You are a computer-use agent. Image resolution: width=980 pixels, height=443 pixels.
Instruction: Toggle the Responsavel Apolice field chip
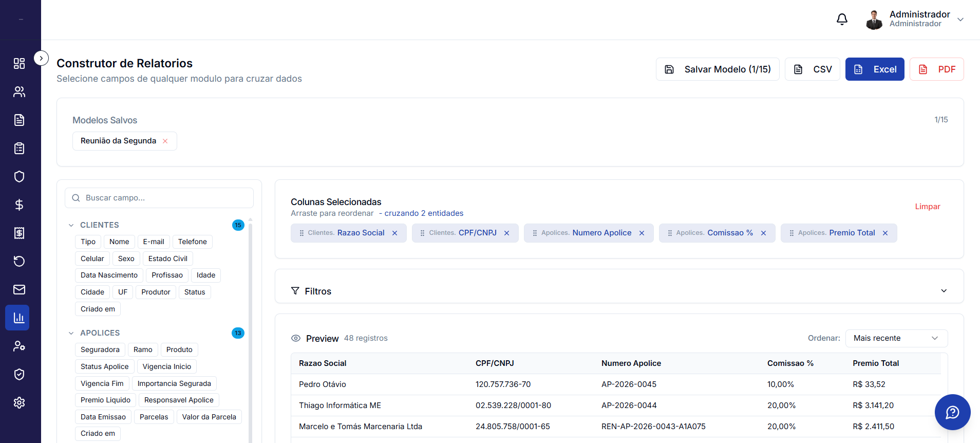179,400
